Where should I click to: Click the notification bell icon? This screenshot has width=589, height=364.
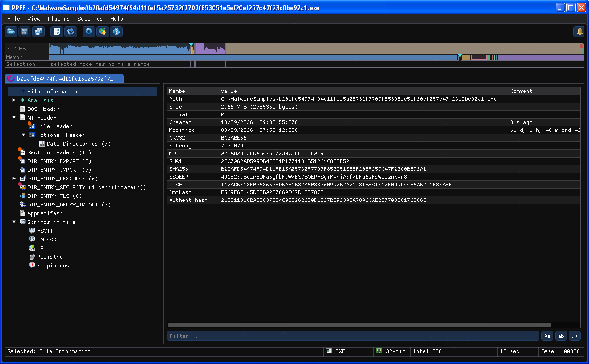(579, 32)
